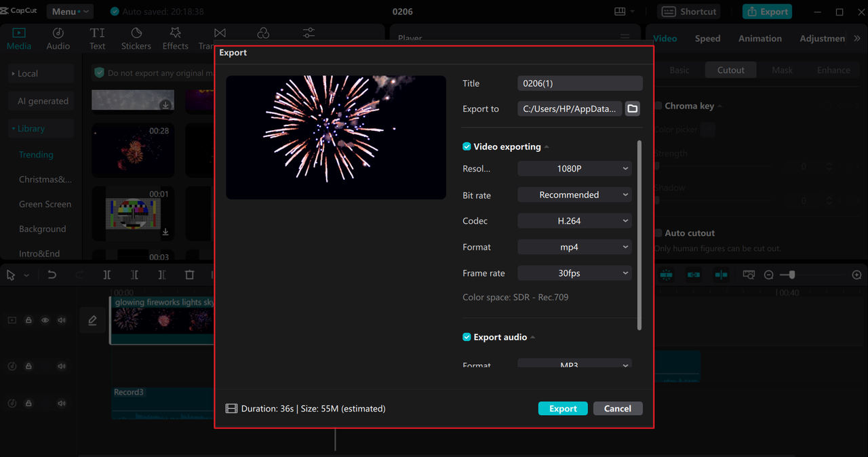Screen dimensions: 868x457
Task: Open the Trending library category
Action: [x=36, y=155]
